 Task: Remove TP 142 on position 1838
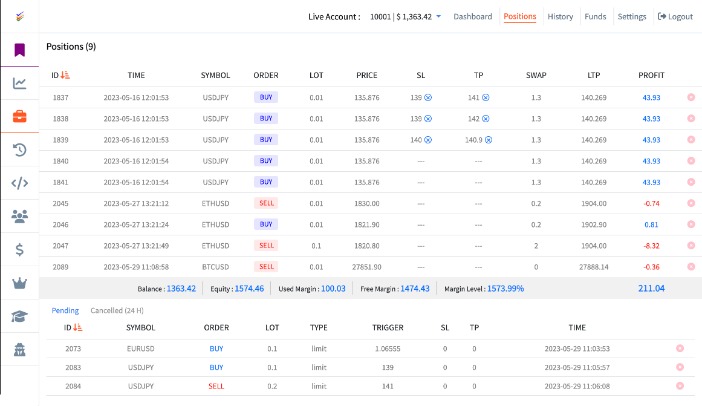point(485,119)
